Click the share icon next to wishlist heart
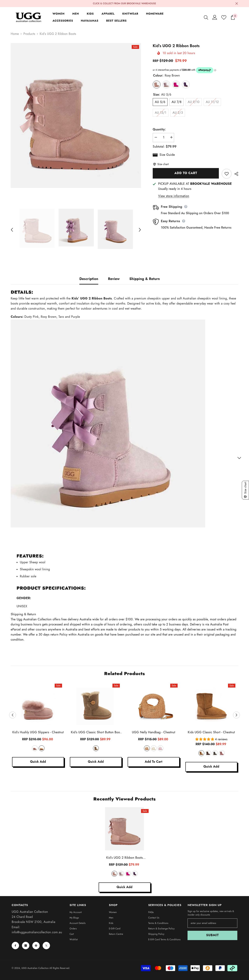Screen dimensions: 249x980 (237, 174)
